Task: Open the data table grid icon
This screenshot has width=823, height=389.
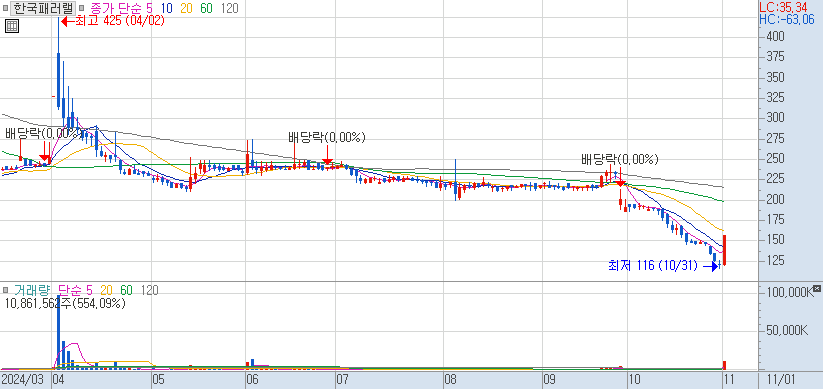Action: [12, 26]
